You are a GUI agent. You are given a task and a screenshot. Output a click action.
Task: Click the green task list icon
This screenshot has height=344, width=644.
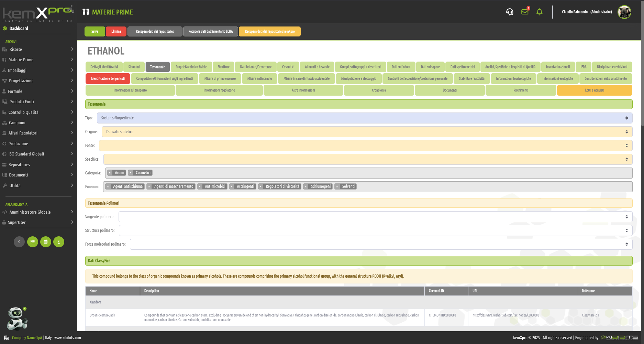33,242
